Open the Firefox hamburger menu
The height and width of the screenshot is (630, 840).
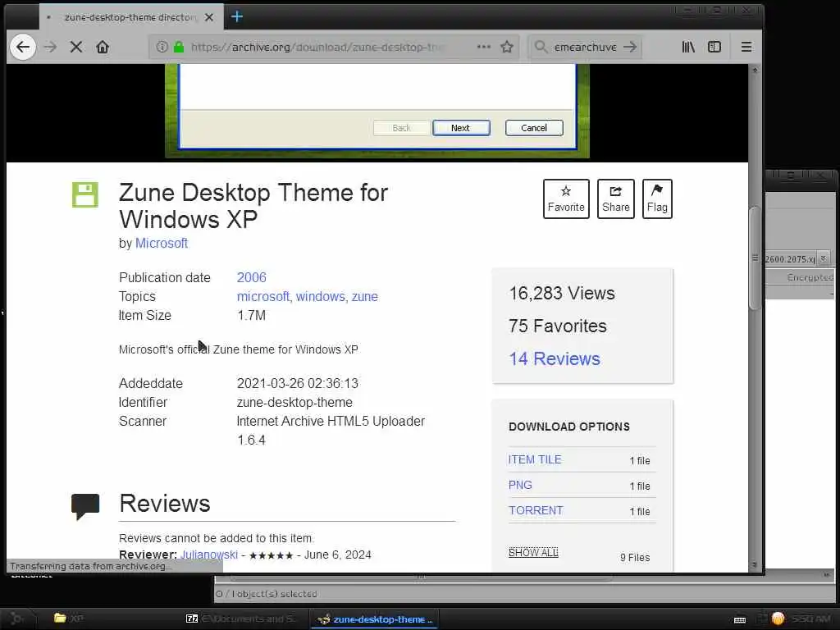pyautogui.click(x=746, y=47)
